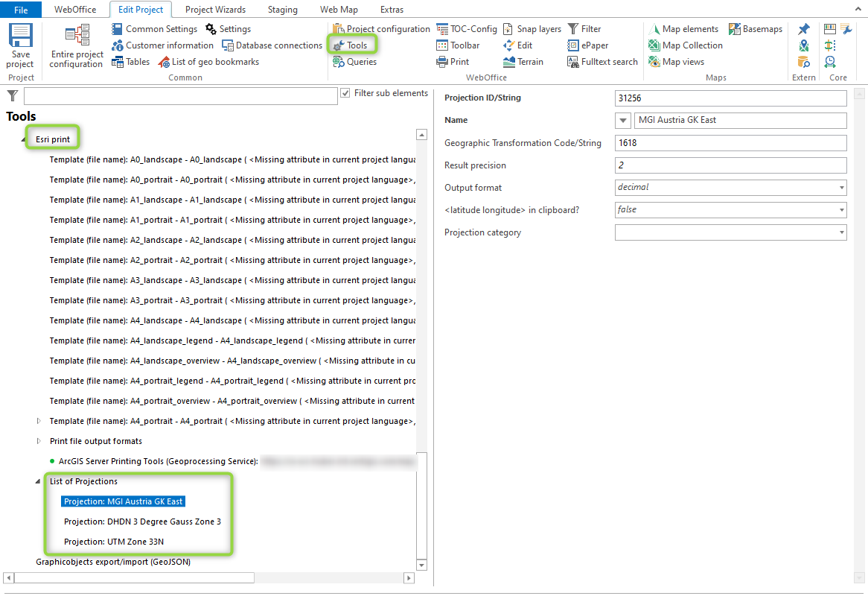Select the DHDN 3 Degree Gauss Zone 3 projection

140,521
